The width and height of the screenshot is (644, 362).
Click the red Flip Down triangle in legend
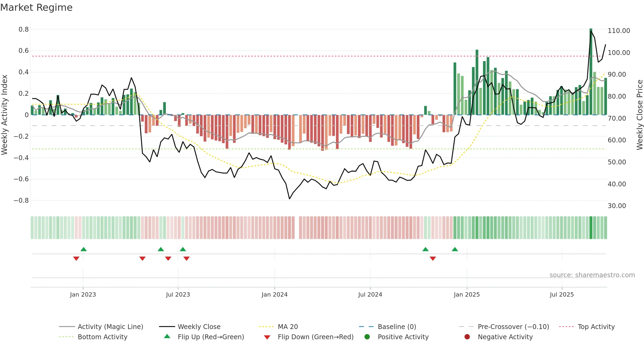(267, 337)
